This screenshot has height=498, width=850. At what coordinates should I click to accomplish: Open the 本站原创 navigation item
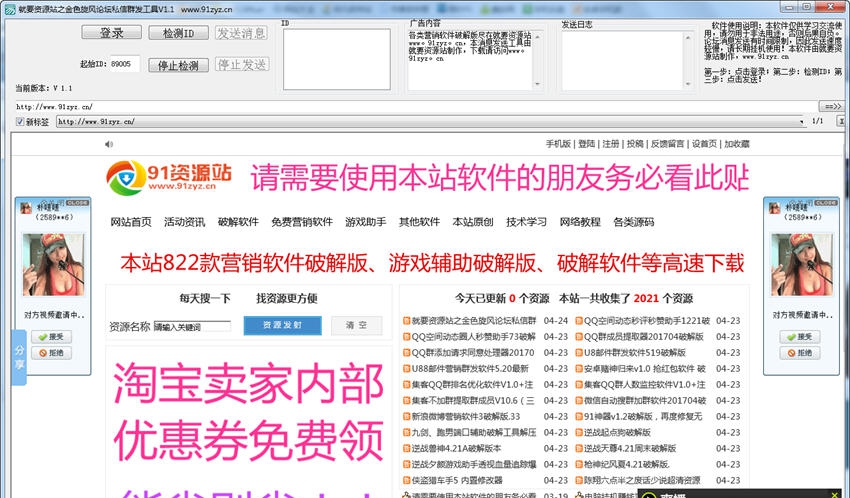coord(473,222)
